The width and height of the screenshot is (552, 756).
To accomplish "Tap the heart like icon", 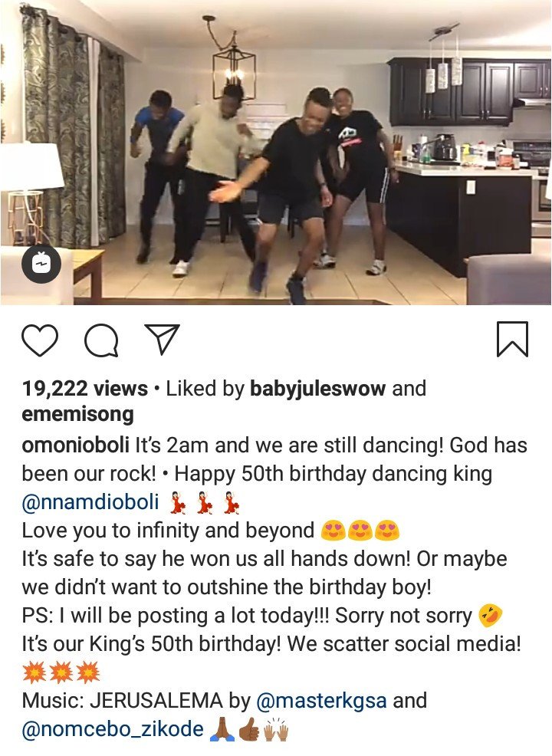I will [x=40, y=340].
